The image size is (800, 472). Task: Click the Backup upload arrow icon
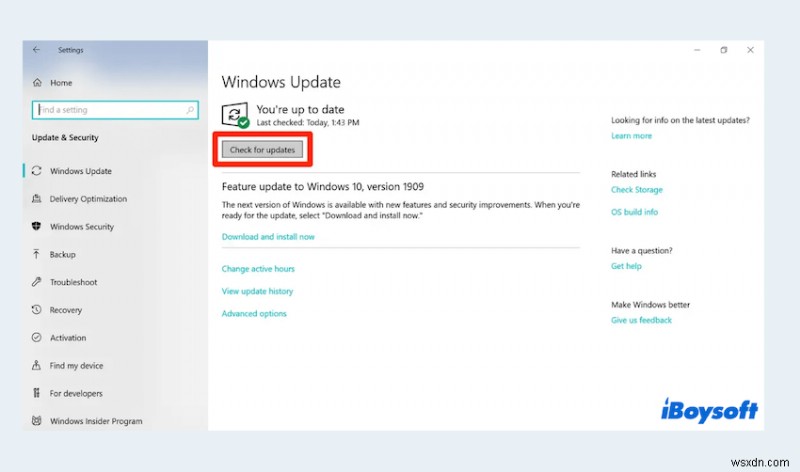click(37, 254)
